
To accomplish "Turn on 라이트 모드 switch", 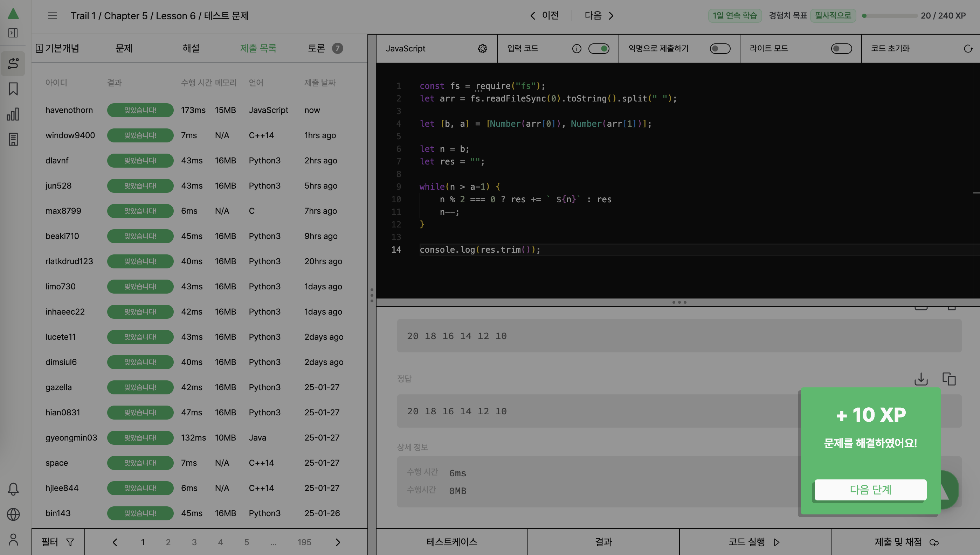I will click(841, 48).
